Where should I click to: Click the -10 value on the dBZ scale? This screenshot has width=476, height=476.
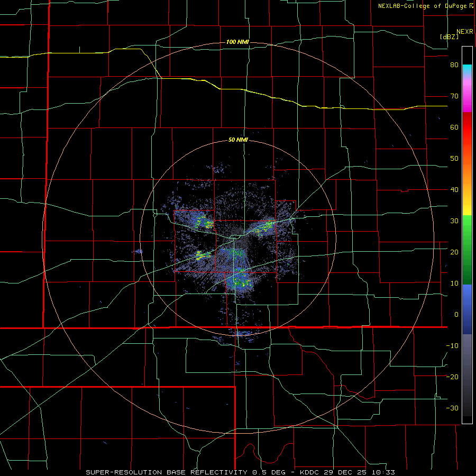coord(452,346)
